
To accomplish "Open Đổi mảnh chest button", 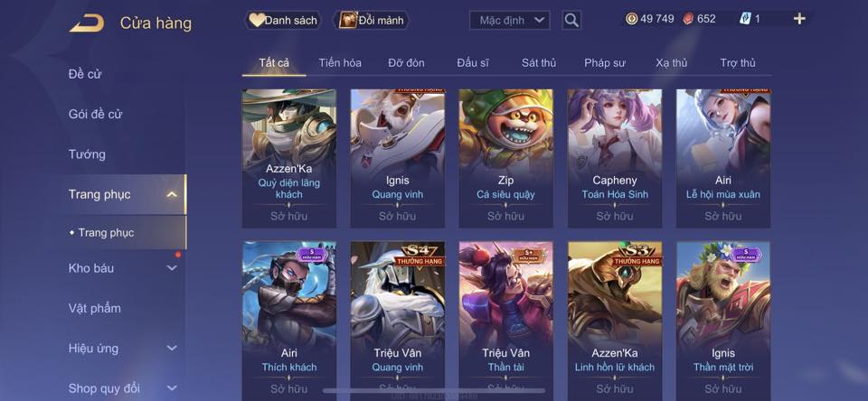I will tap(371, 21).
